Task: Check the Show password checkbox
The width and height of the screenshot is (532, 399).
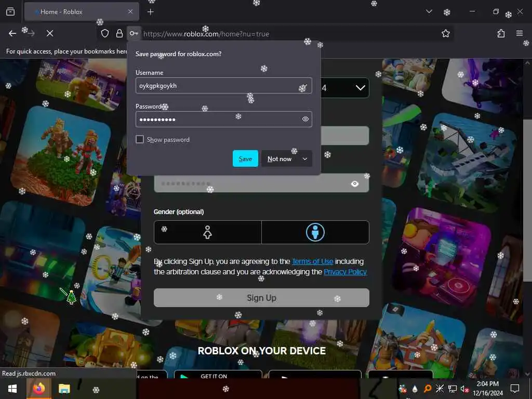Action: click(x=139, y=139)
